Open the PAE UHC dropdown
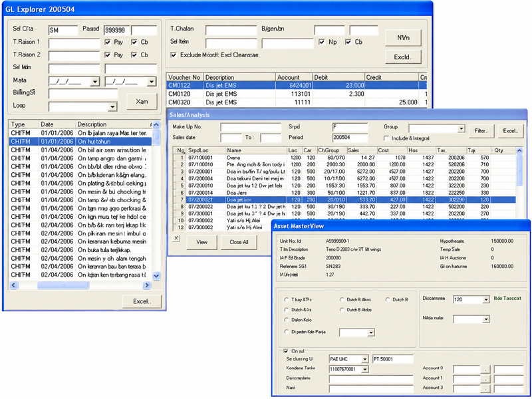 coord(364,359)
